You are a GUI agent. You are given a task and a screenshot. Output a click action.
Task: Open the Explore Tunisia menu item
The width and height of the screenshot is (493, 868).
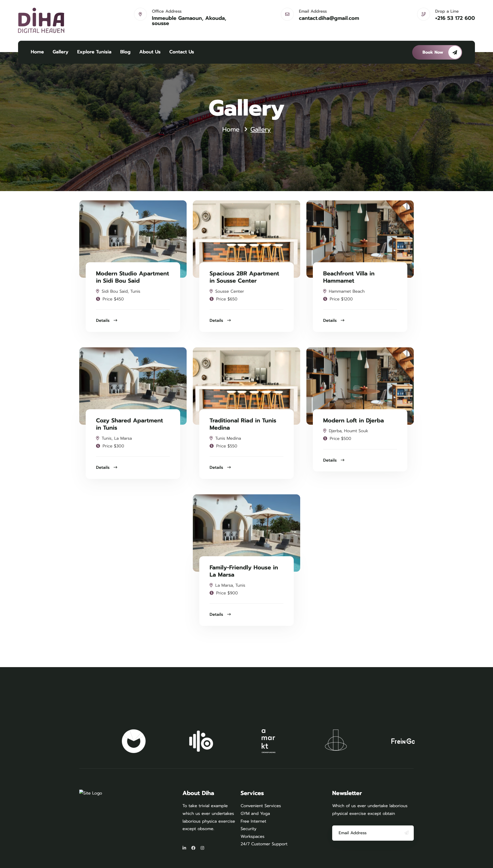94,52
